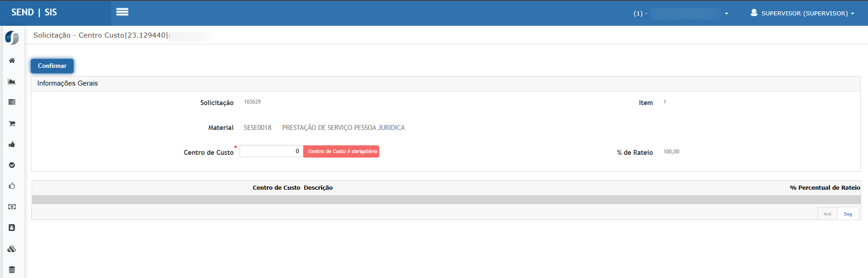Click the Centro de Custo input field
This screenshot has height=278, width=868.
[271, 151]
